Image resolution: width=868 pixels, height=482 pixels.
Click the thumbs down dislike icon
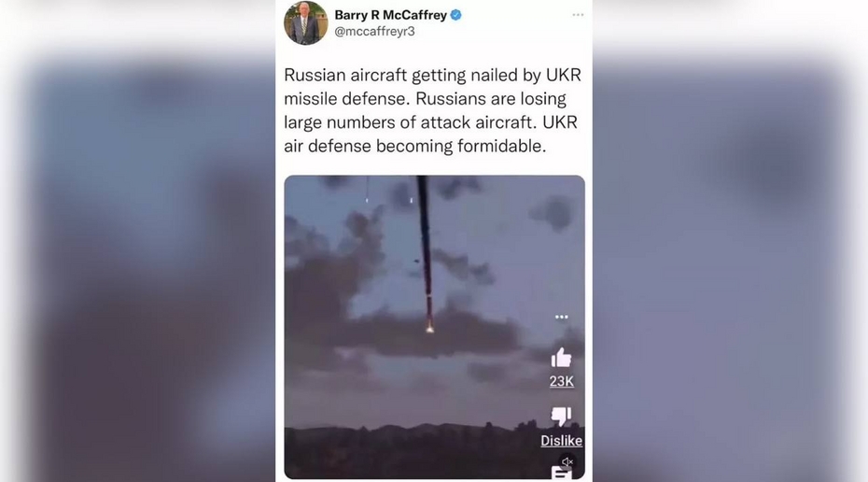pos(561,416)
